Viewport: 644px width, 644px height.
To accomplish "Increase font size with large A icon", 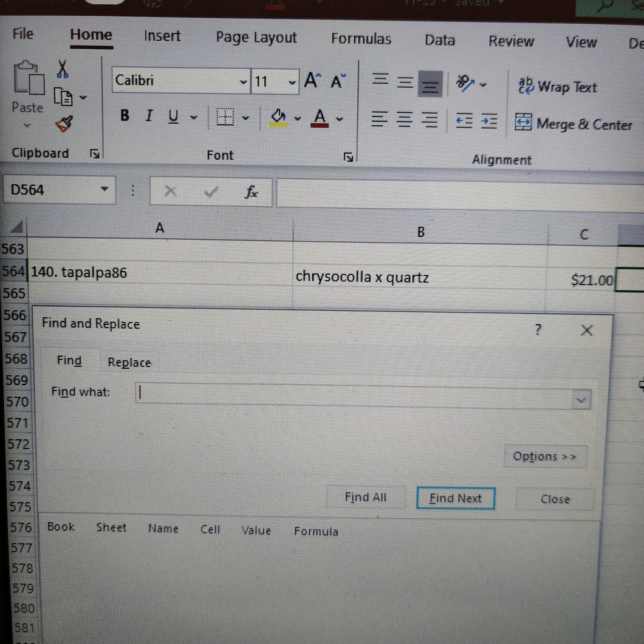I will [x=312, y=80].
